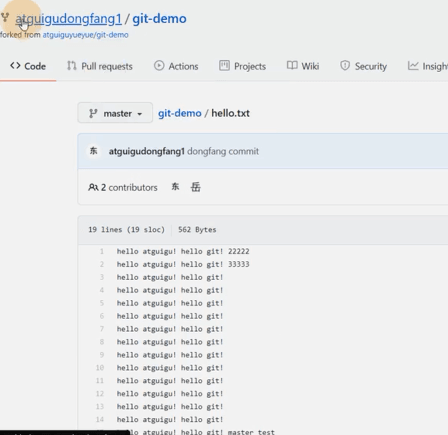Click the Insights graph icon
The height and width of the screenshot is (435, 448).
pyautogui.click(x=413, y=66)
